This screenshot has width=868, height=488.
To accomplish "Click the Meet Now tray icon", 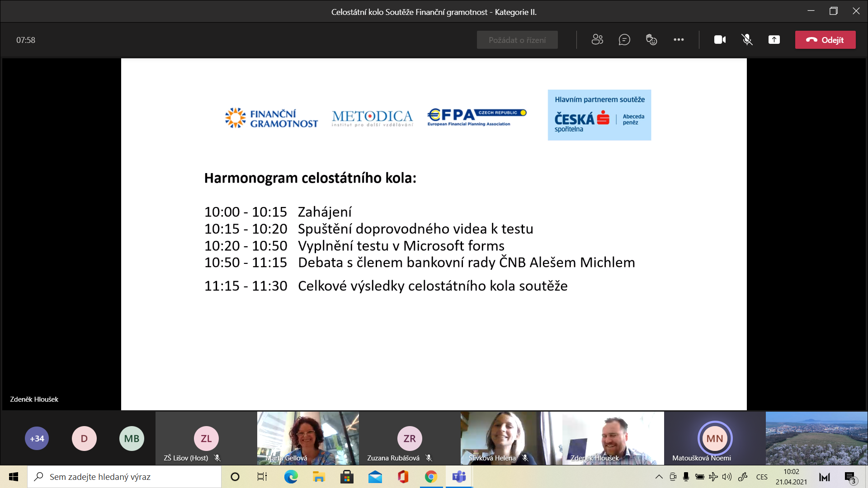I will [673, 477].
